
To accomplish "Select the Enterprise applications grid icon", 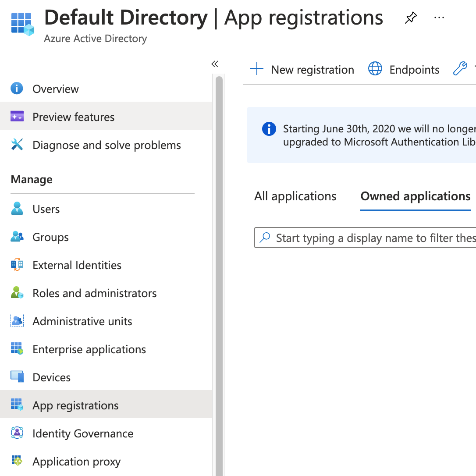I will pyautogui.click(x=18, y=349).
